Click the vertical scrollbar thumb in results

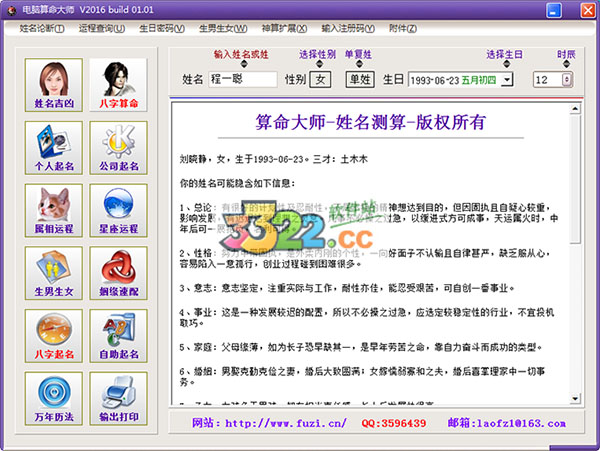pyautogui.click(x=575, y=178)
